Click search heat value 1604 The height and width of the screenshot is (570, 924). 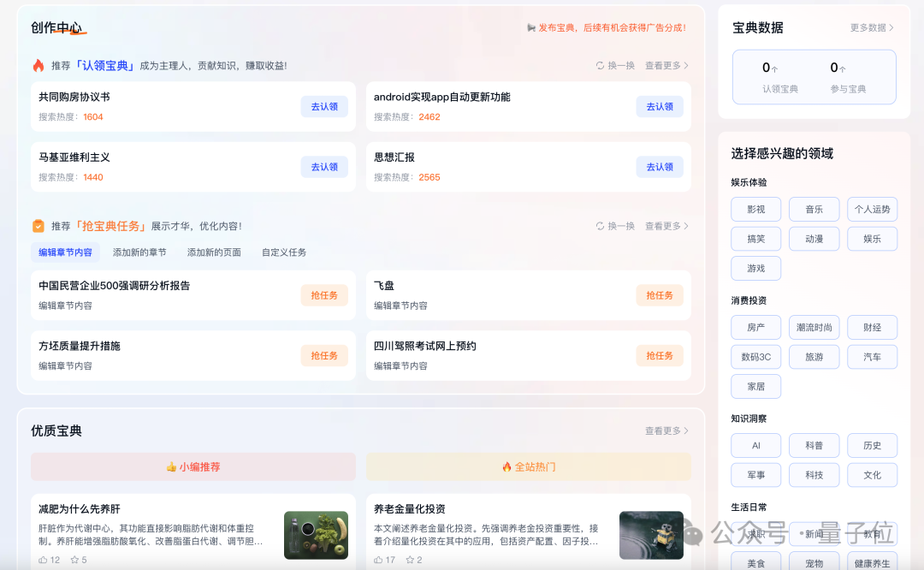point(93,116)
